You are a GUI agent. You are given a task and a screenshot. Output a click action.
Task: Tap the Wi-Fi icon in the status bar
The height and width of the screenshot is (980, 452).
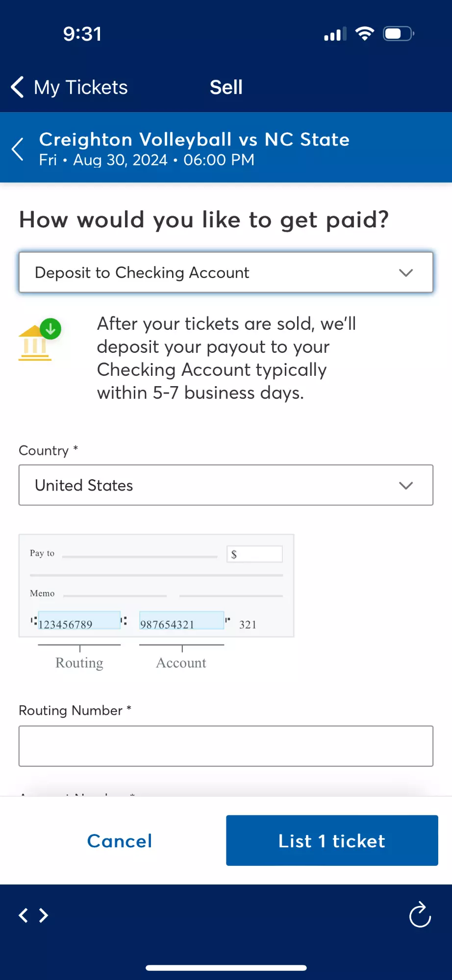365,33
